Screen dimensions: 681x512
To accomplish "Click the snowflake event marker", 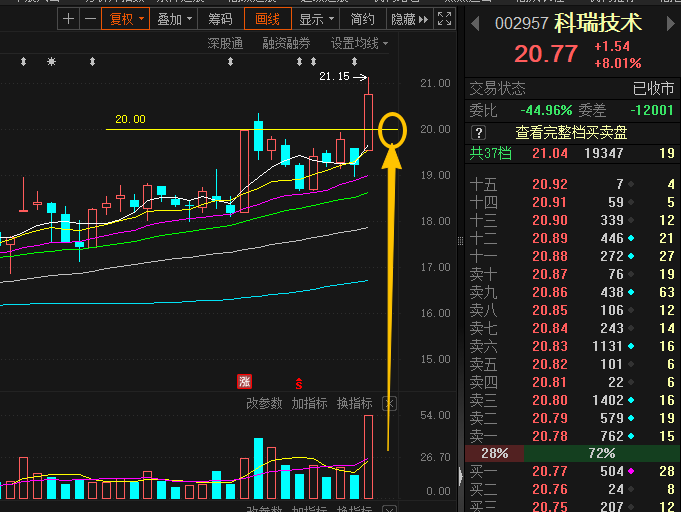I will 51,62.
